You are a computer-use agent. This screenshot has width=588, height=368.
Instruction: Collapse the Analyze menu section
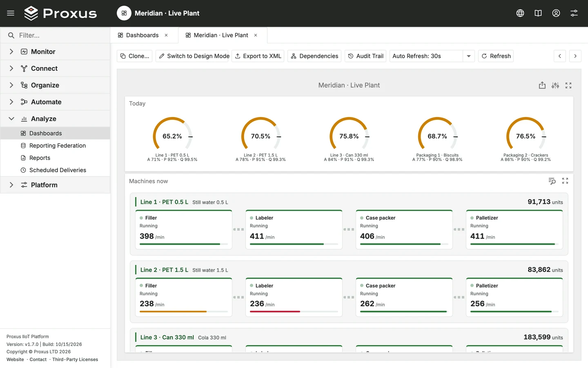11,119
